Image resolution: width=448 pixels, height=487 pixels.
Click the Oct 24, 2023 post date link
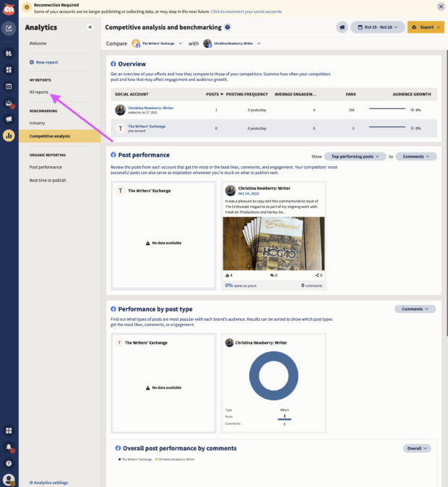[249, 194]
